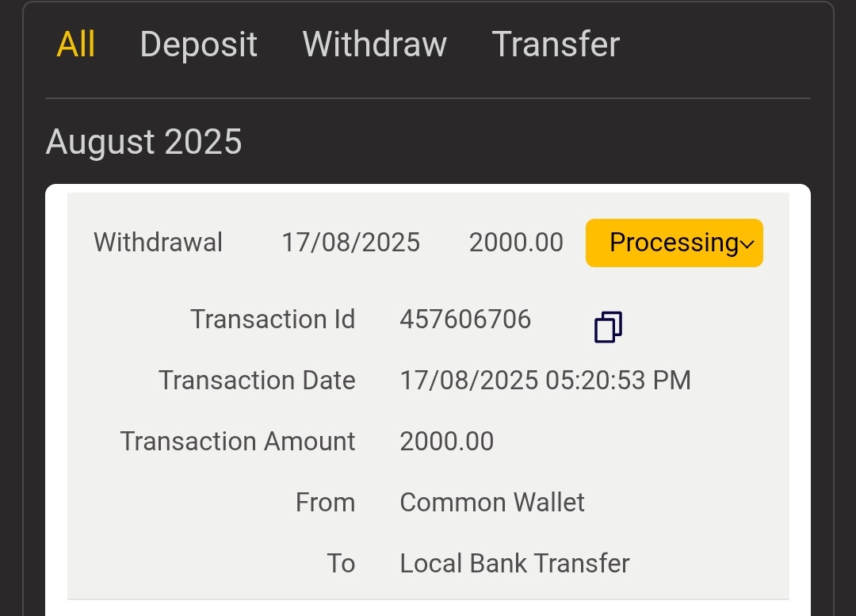This screenshot has width=856, height=616.
Task: Click the Transaction Amount label
Action: point(238,442)
